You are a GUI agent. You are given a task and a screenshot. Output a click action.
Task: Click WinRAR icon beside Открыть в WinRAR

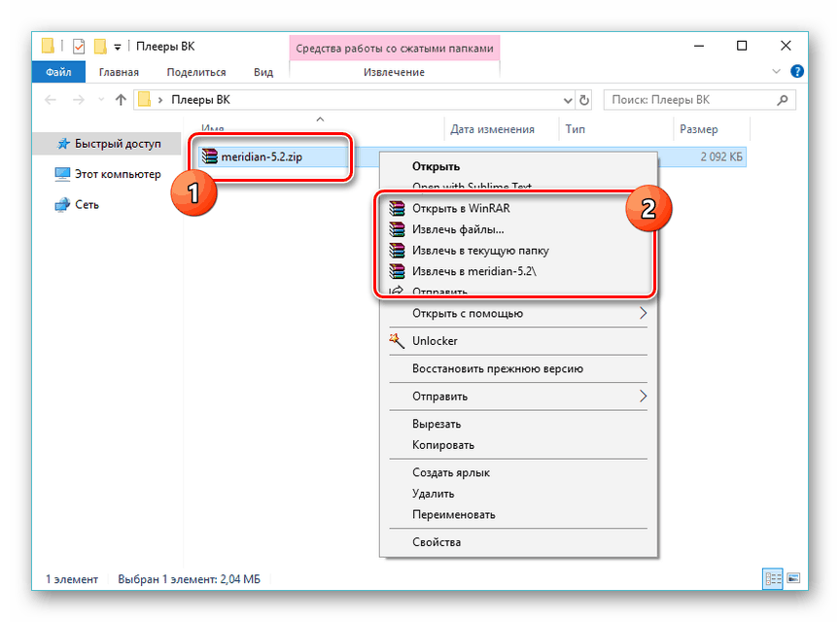pyautogui.click(x=397, y=208)
